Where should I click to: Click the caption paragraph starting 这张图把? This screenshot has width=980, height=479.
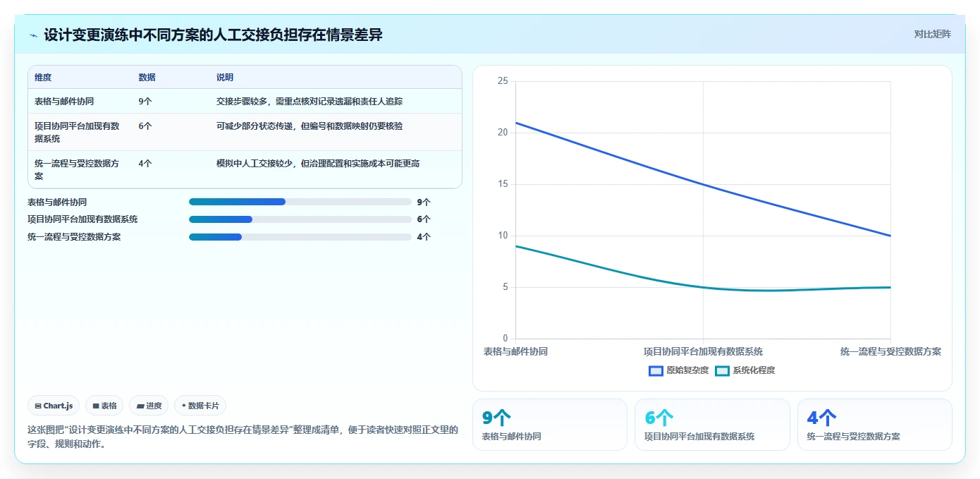click(x=243, y=437)
